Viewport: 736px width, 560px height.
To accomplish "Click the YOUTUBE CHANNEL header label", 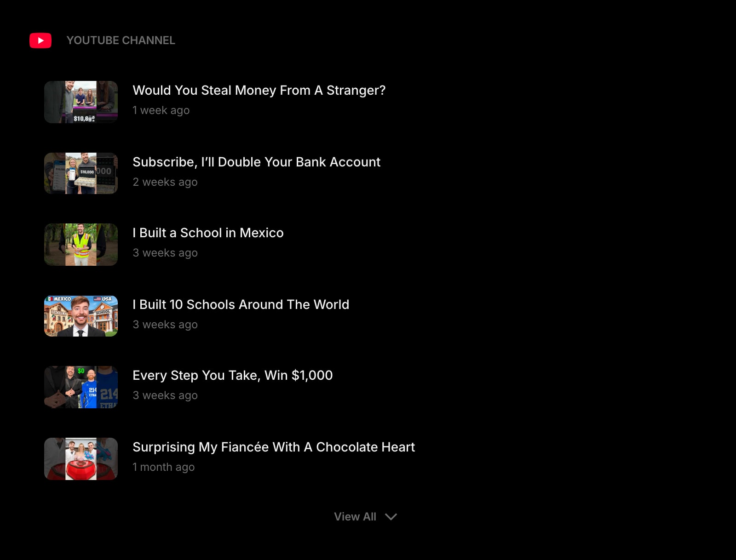I will pos(121,40).
